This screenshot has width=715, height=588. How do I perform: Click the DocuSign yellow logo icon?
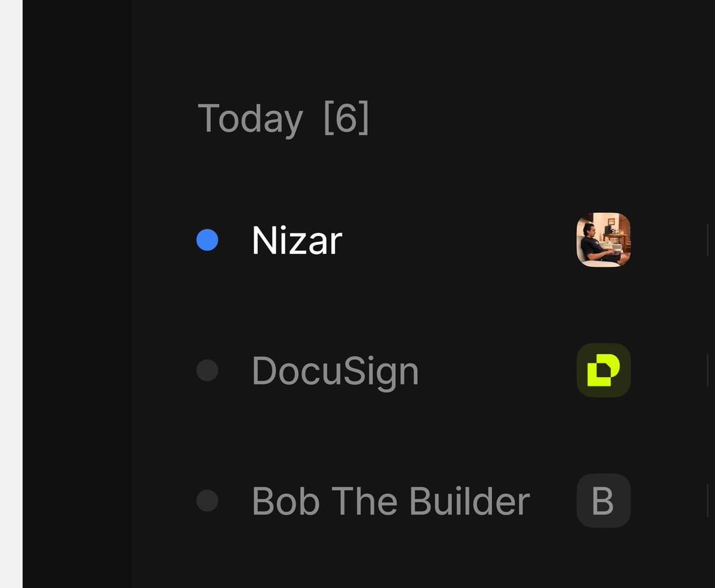click(604, 370)
